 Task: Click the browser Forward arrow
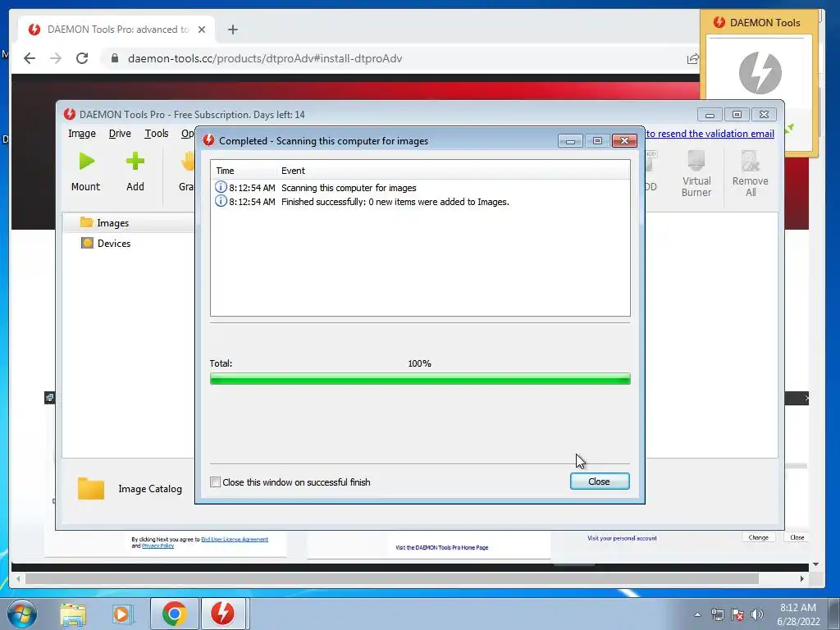point(56,58)
